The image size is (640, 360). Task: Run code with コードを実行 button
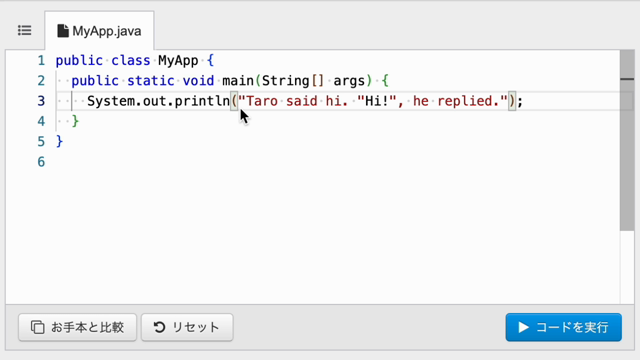click(563, 327)
